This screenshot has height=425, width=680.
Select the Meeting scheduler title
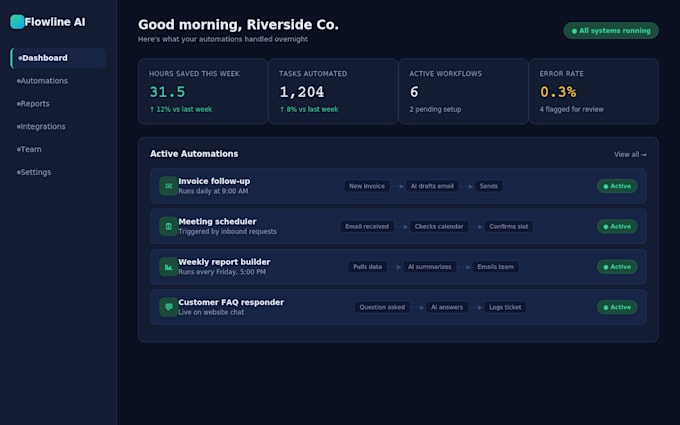coord(217,222)
